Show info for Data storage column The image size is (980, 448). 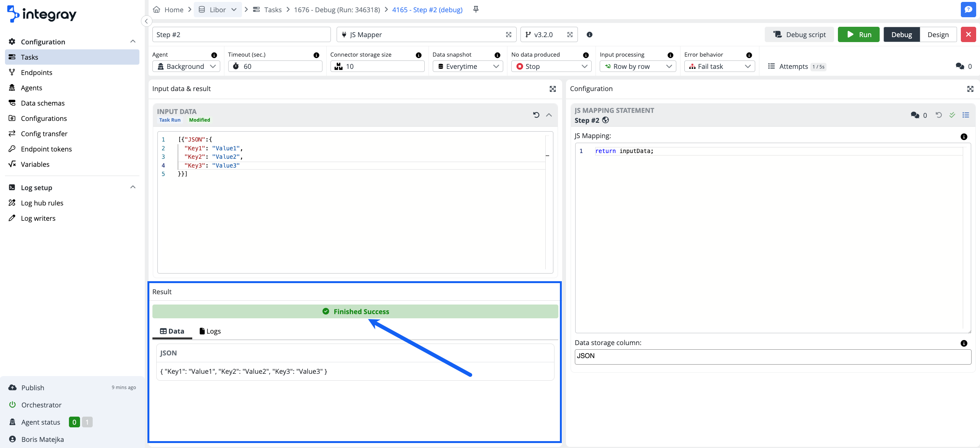point(964,343)
